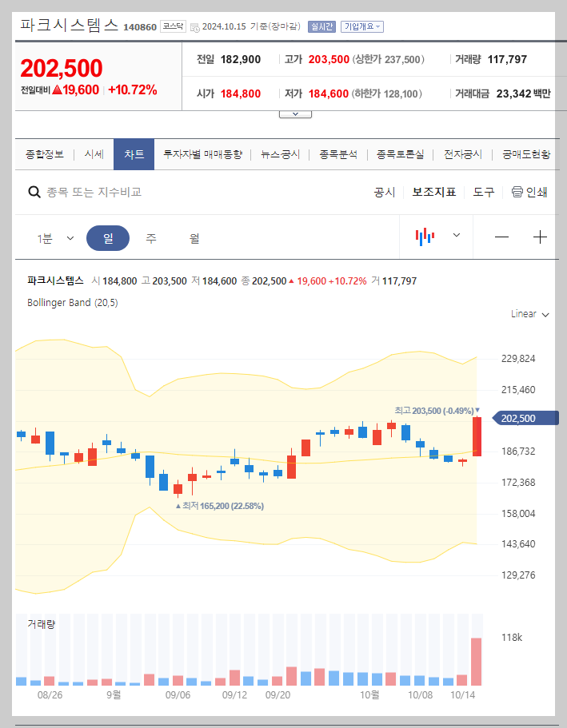Zoom in with the plus icon
567x728 pixels.
click(x=541, y=237)
